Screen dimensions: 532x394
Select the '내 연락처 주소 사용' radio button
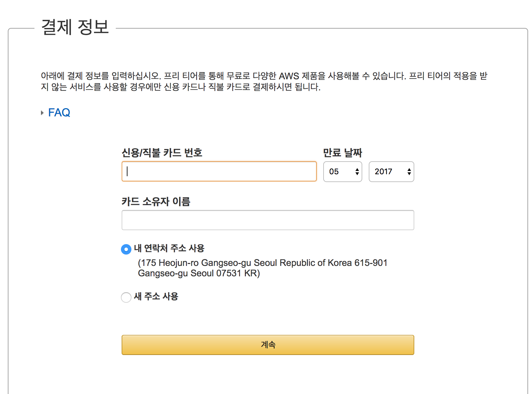click(126, 249)
